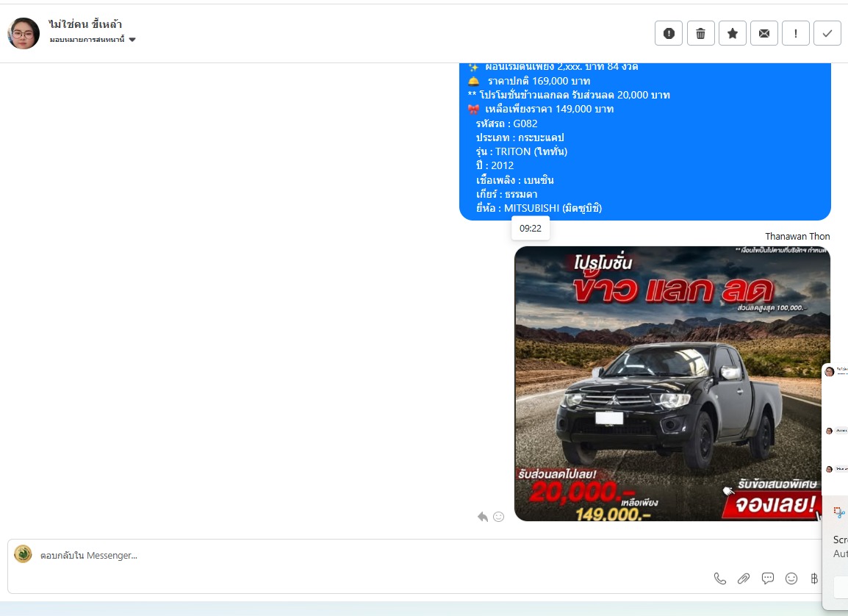848x616 pixels.
Task: Delete conversation using the trash icon
Action: coord(700,34)
